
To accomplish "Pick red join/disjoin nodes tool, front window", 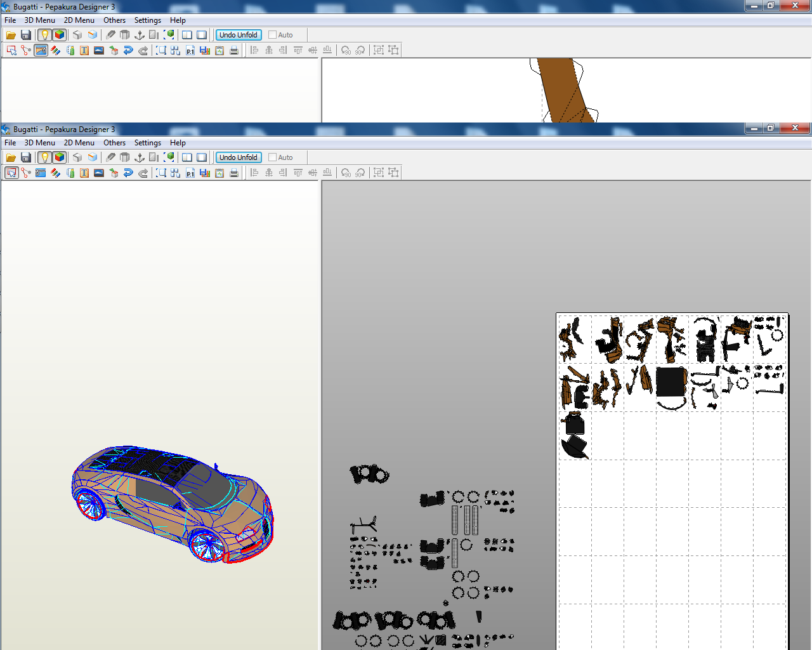I will (x=26, y=173).
